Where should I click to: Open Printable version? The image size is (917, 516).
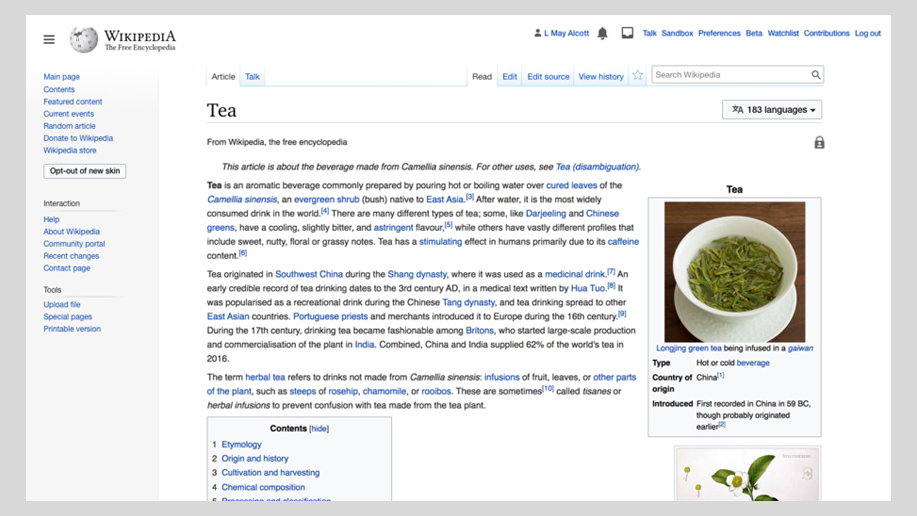(72, 329)
